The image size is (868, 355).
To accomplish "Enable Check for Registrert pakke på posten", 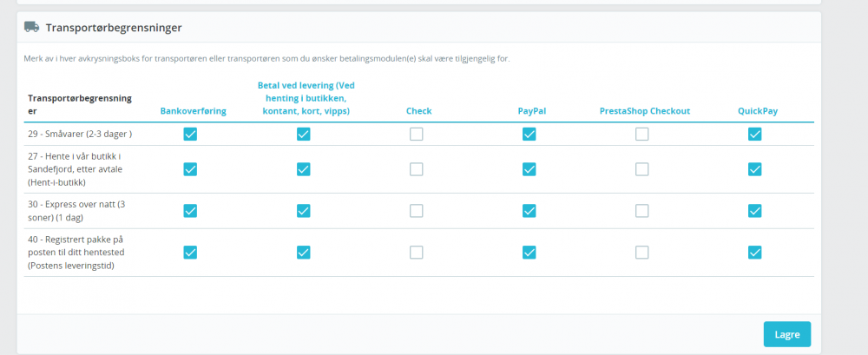I will click(417, 253).
